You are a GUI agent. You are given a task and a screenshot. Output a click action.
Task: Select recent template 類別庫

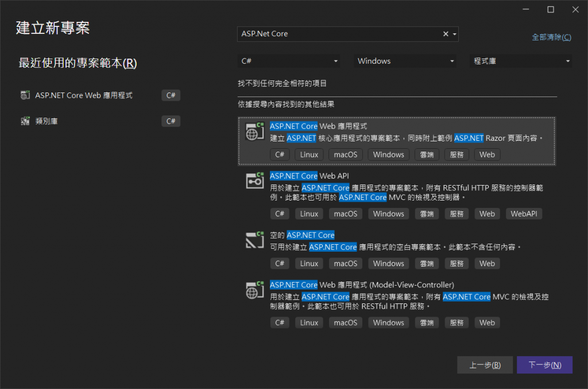click(x=47, y=121)
